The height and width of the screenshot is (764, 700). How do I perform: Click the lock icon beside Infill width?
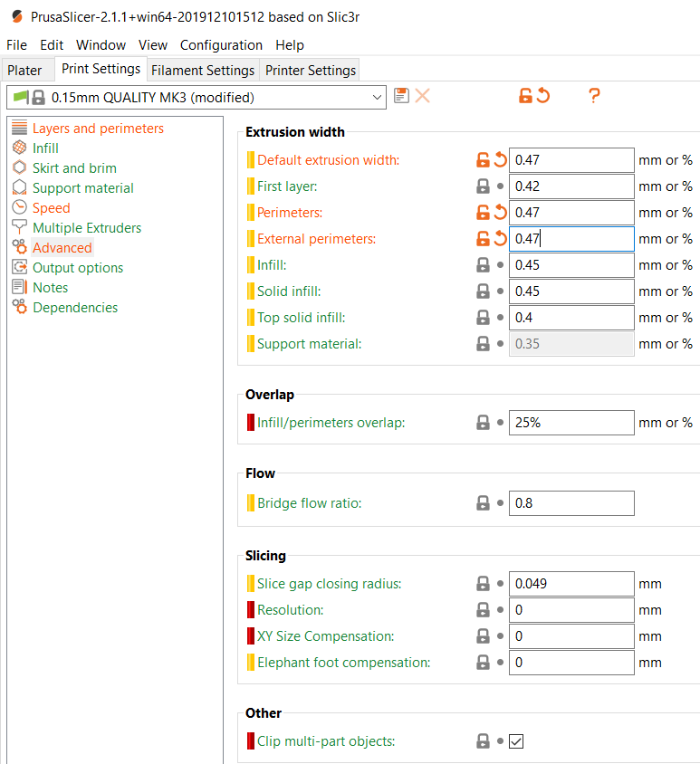(483, 265)
